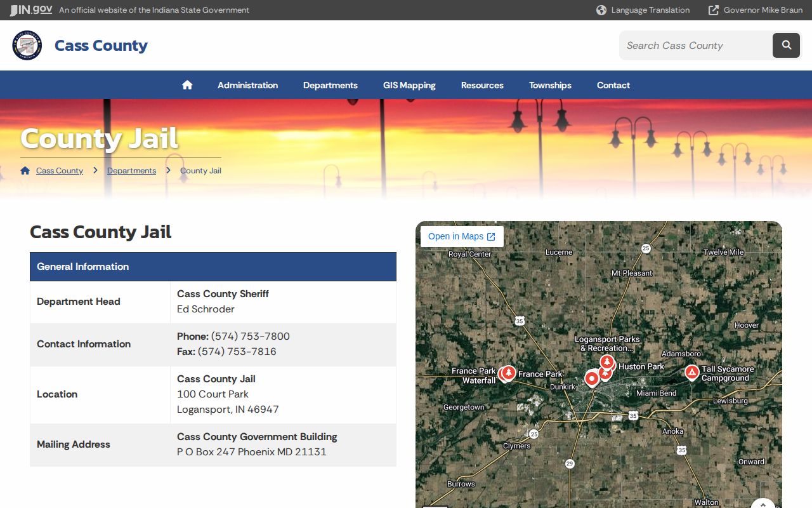This screenshot has height=508, width=812.
Task: Click the Lewisburg map label
Action: [x=731, y=401]
